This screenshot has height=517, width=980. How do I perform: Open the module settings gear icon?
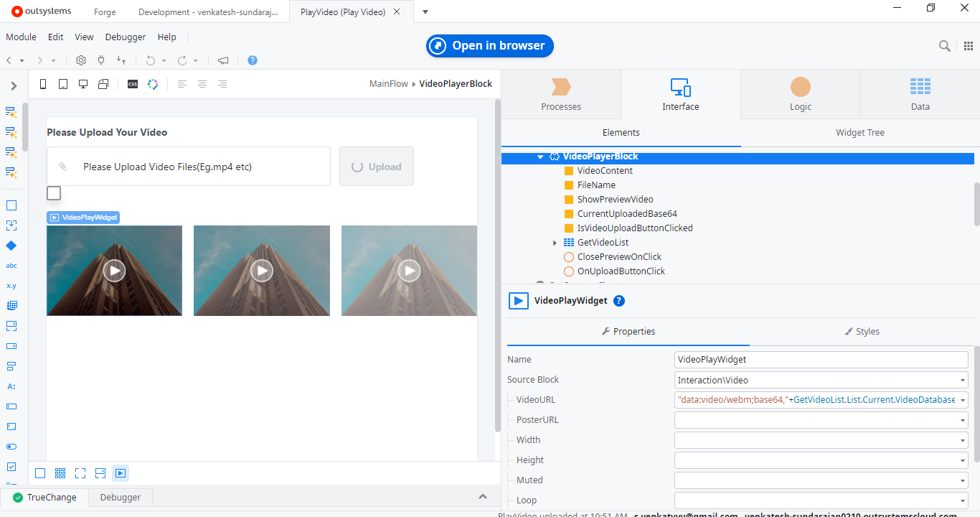[81, 61]
